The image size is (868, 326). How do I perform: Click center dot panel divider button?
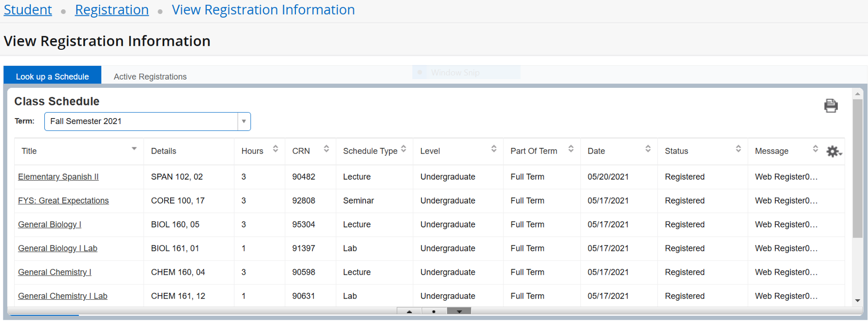point(434,311)
